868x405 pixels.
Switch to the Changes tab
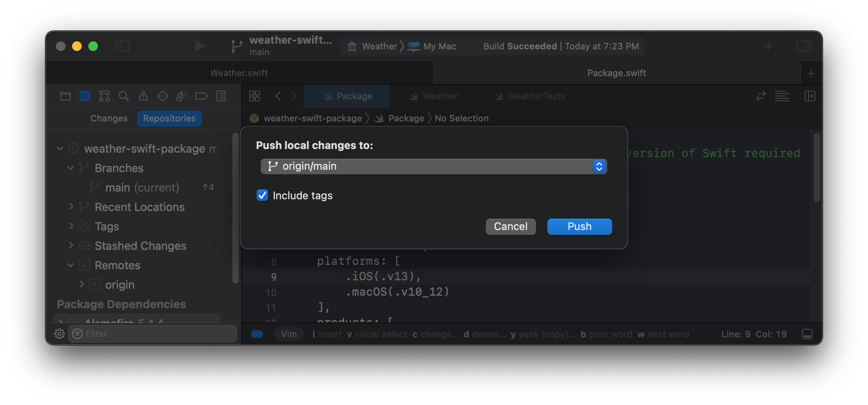pos(109,118)
